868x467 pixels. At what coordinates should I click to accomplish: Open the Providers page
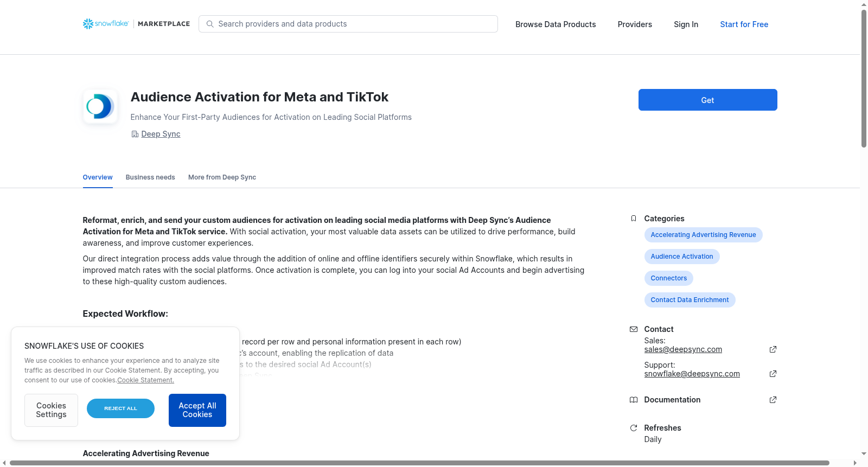tap(635, 24)
